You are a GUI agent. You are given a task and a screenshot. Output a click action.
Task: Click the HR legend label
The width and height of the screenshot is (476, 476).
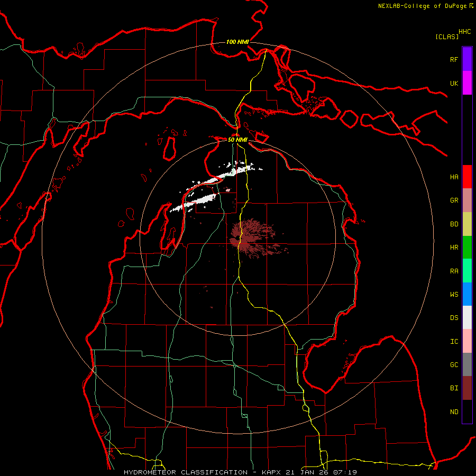(454, 248)
